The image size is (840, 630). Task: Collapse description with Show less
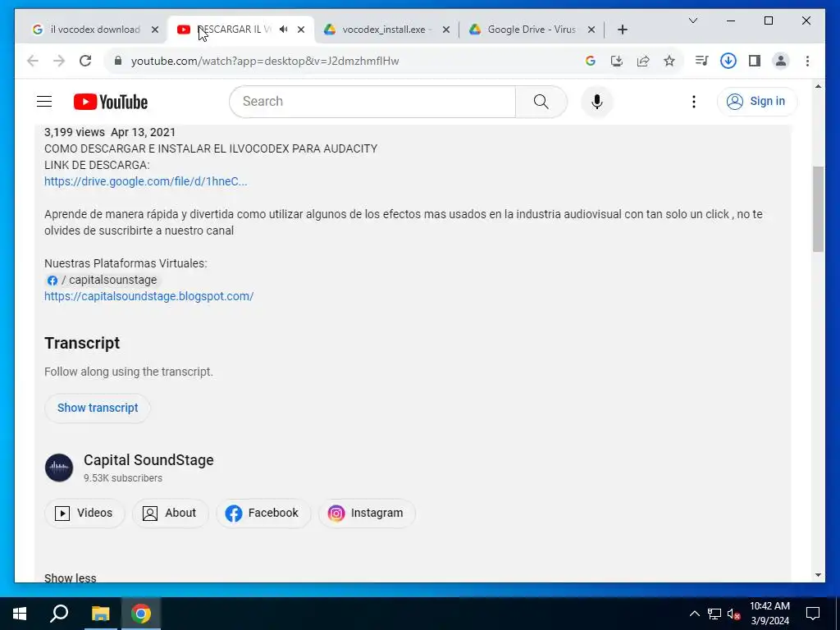(x=71, y=577)
